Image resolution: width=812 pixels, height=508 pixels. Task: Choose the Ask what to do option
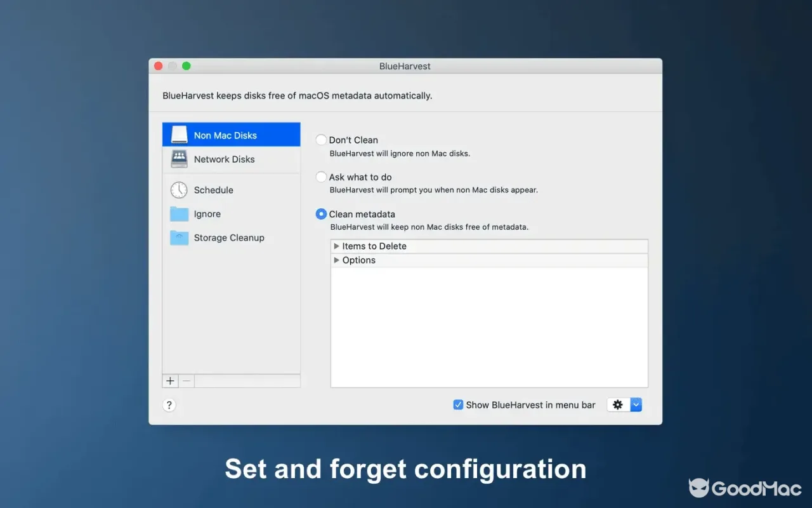322,177
